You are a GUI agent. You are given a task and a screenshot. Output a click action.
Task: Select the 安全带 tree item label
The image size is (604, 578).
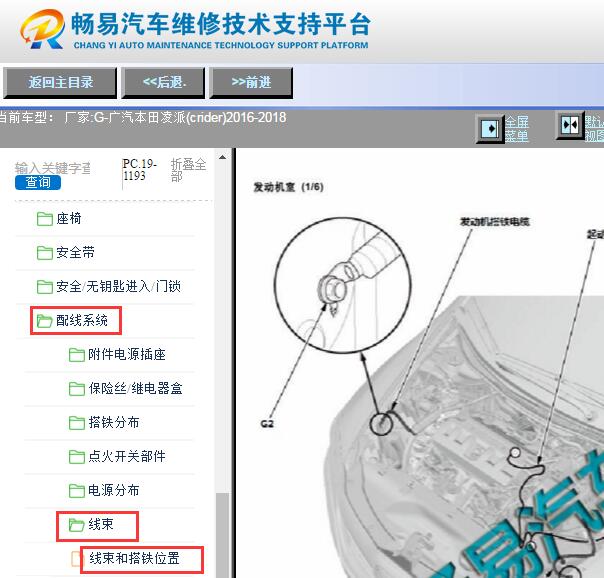click(x=76, y=253)
